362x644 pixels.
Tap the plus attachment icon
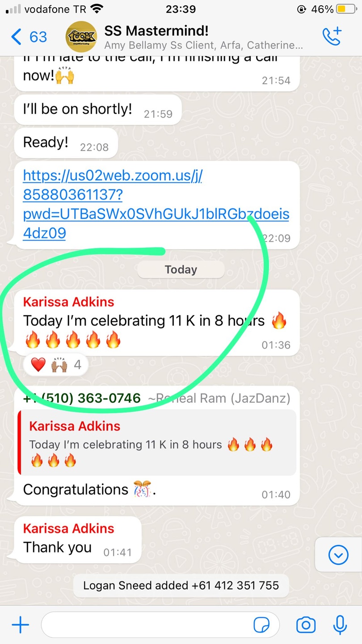tap(20, 625)
